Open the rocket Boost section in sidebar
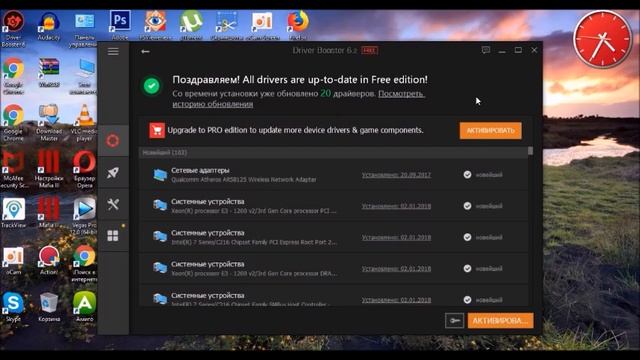The height and width of the screenshot is (360, 640). tap(113, 172)
